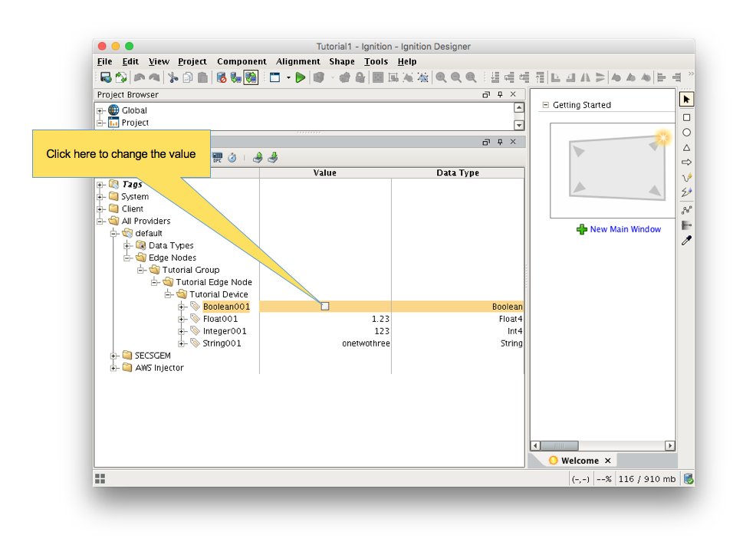Open the Component menu
The width and height of the screenshot is (756, 558).
click(242, 61)
